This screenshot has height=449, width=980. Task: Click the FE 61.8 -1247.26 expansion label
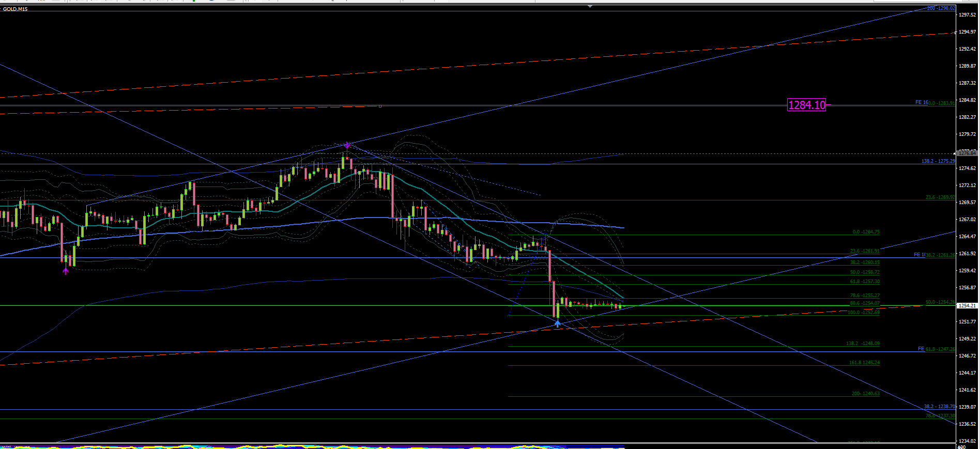(937, 349)
